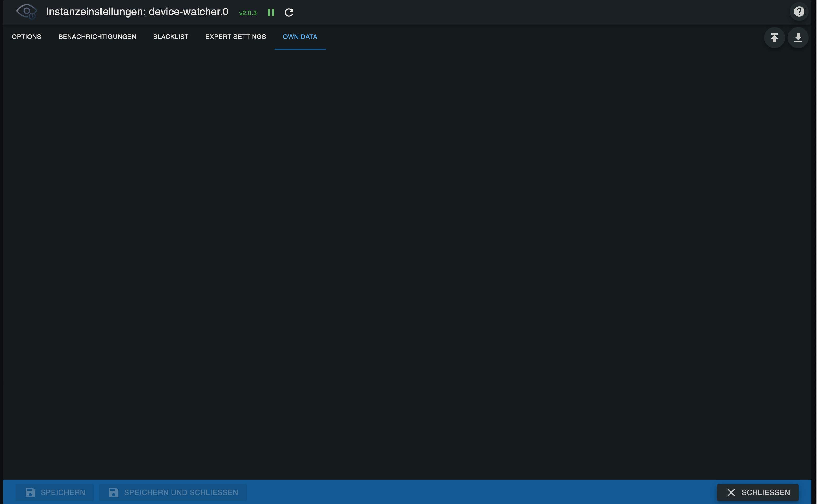Restart the adapter via the refresh icon
Viewport: 817px width, 504px height.
tap(289, 12)
